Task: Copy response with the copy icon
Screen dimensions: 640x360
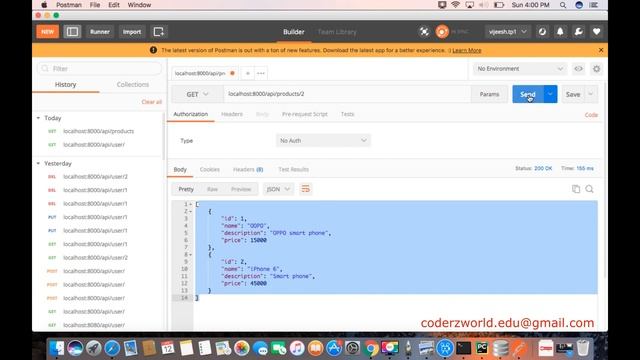Action: coord(576,189)
